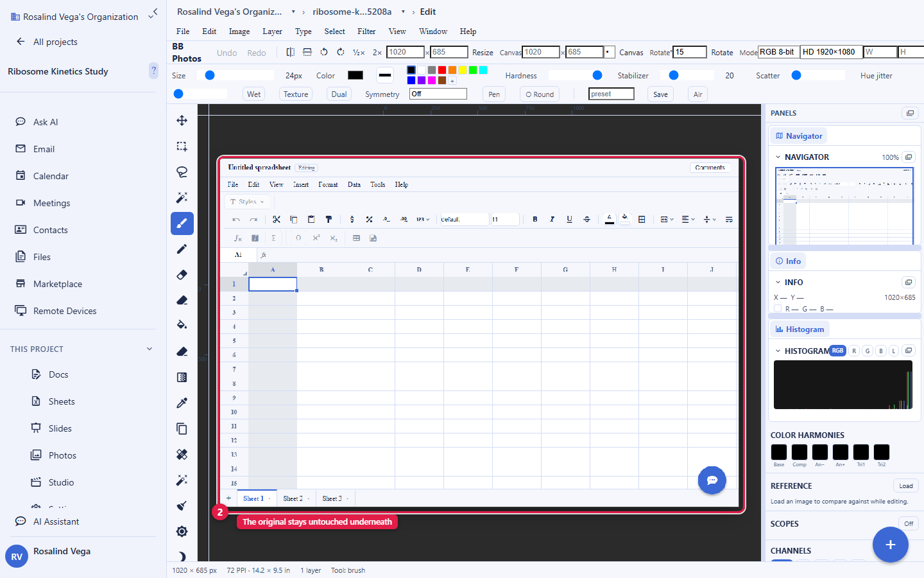924x578 pixels.
Task: Collapse the Histogram section chevron
Action: [x=778, y=351]
